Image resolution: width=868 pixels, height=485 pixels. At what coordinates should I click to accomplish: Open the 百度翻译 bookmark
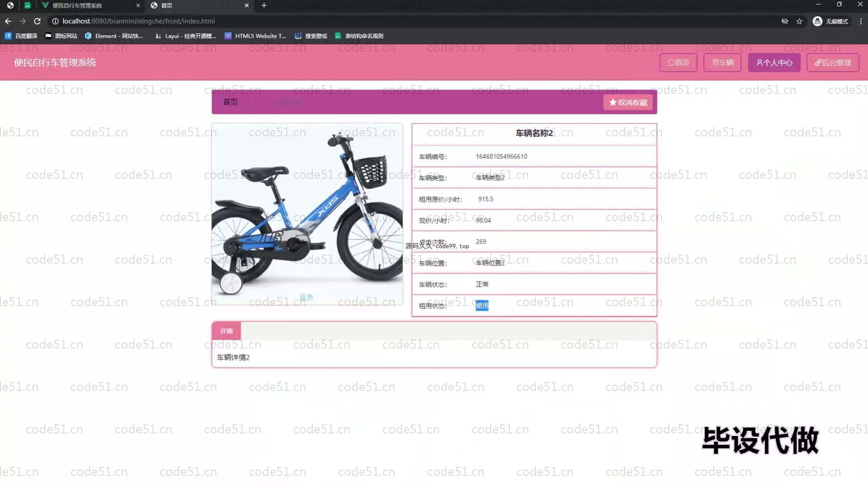(x=21, y=36)
